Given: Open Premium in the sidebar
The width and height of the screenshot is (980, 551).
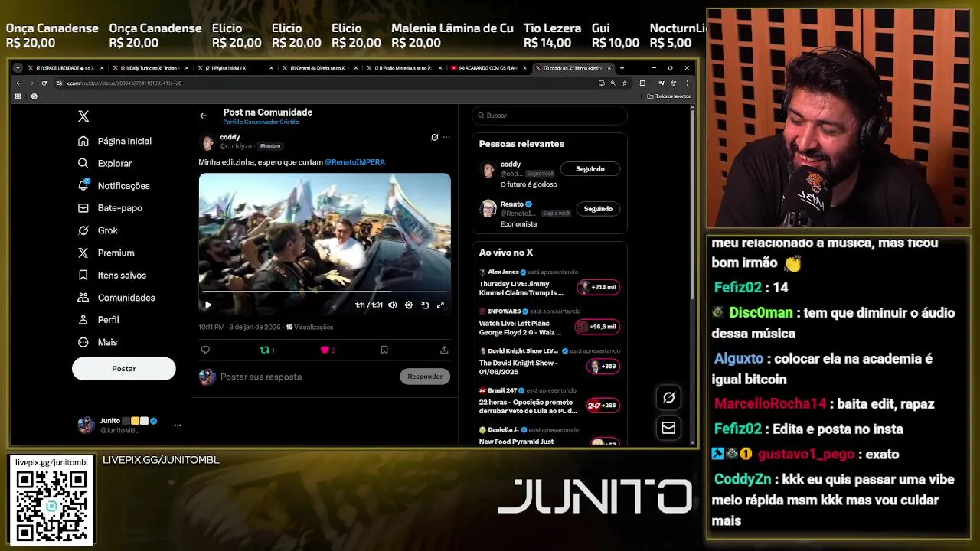Looking at the screenshot, I should point(106,253).
